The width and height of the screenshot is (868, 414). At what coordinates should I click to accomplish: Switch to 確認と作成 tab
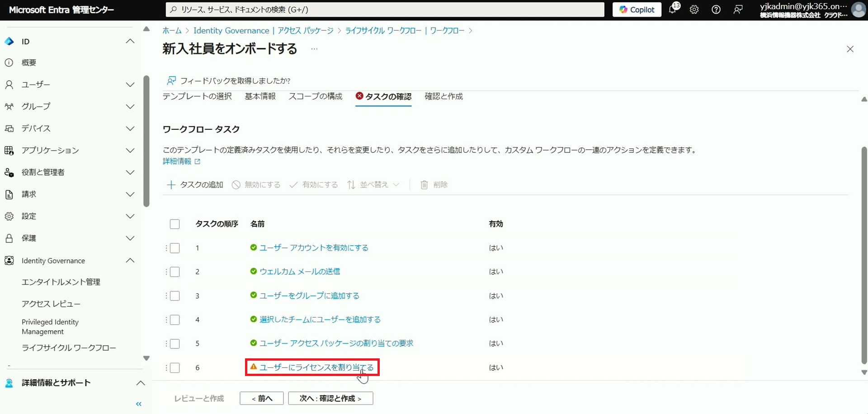(444, 96)
